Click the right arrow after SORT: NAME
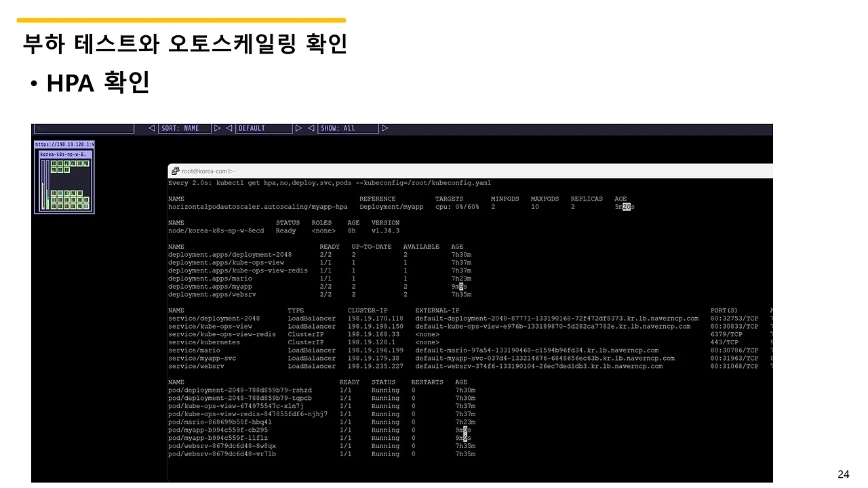This screenshot has width=868, height=488. pos(217,128)
